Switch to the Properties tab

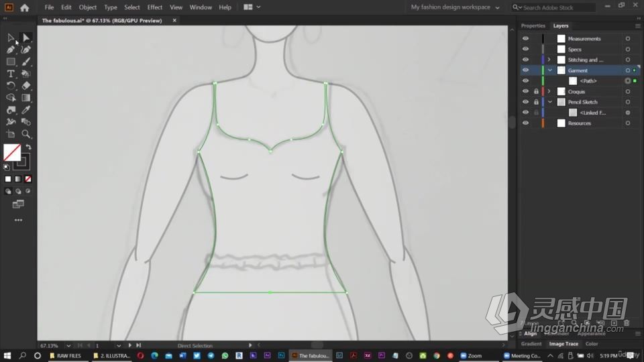pos(533,26)
